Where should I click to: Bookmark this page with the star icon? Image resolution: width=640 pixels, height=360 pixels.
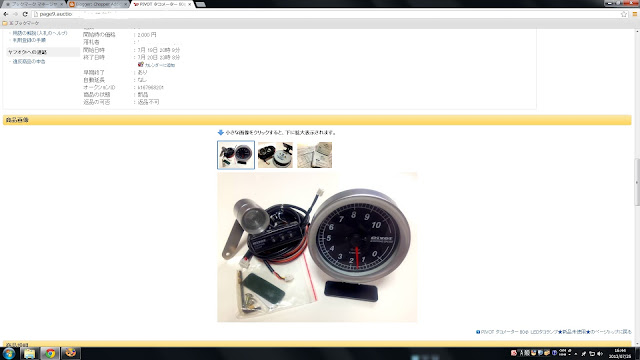click(624, 14)
